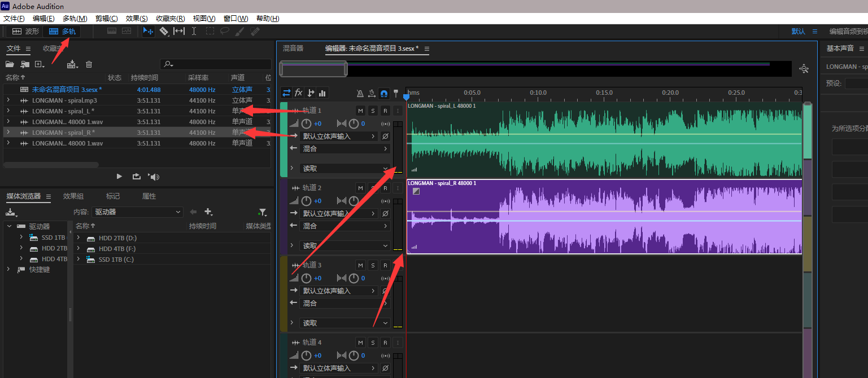Expand LONGMAN - spiral.mp3 file row
The width and height of the screenshot is (868, 378).
point(8,100)
